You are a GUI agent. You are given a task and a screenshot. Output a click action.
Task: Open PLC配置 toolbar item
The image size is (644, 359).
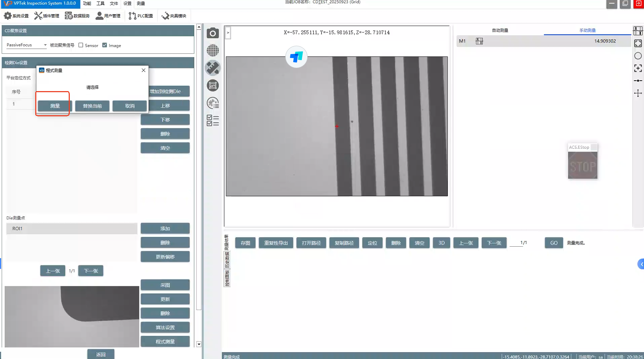(x=141, y=16)
